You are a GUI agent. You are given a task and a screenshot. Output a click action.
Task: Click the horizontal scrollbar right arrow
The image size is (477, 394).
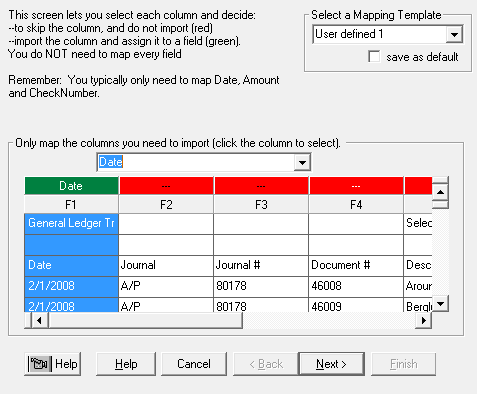(424, 321)
